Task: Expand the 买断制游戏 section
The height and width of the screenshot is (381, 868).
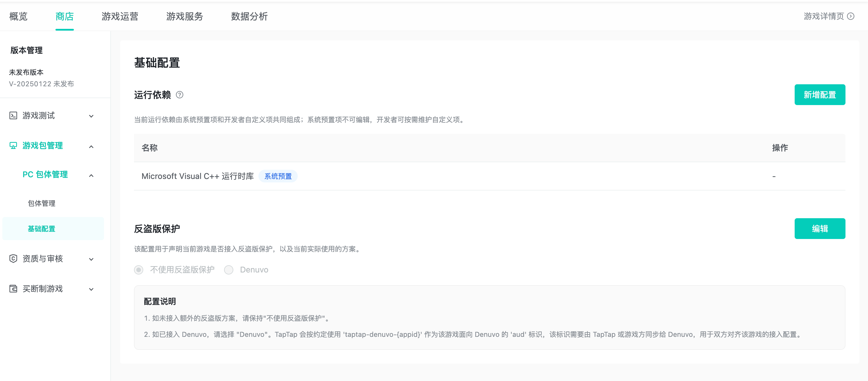Action: pyautogui.click(x=91, y=289)
